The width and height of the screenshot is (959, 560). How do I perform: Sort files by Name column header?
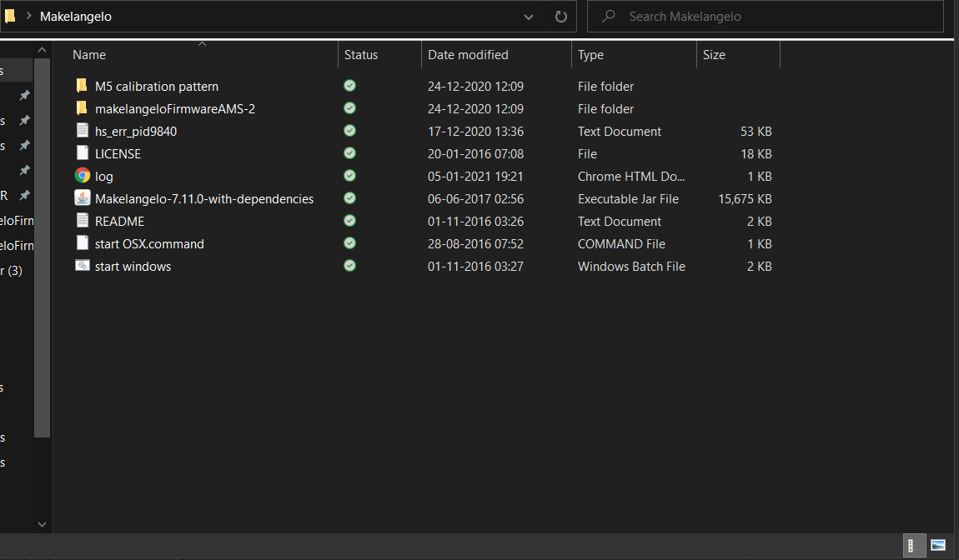(x=89, y=55)
